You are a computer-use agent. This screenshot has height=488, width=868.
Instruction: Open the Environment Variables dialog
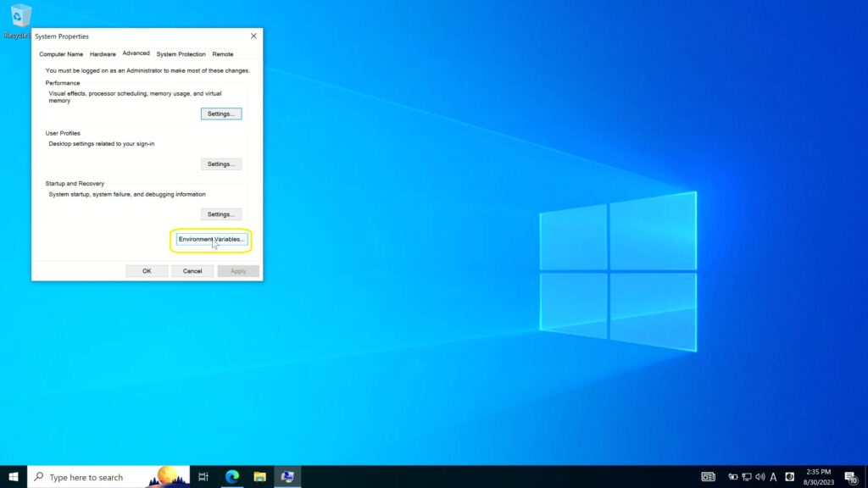click(211, 240)
